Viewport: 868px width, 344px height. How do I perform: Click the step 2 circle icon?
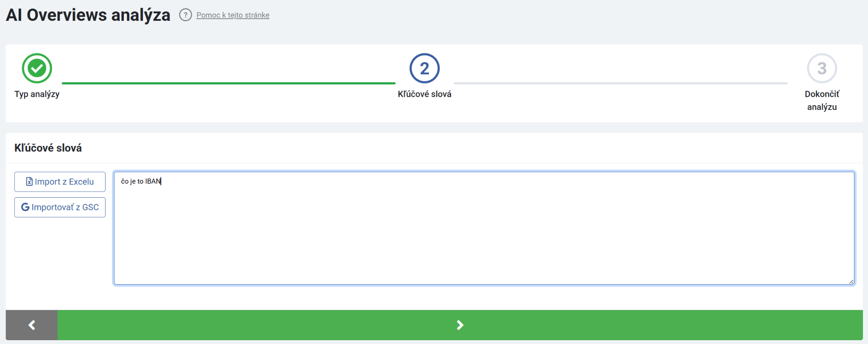tap(424, 68)
